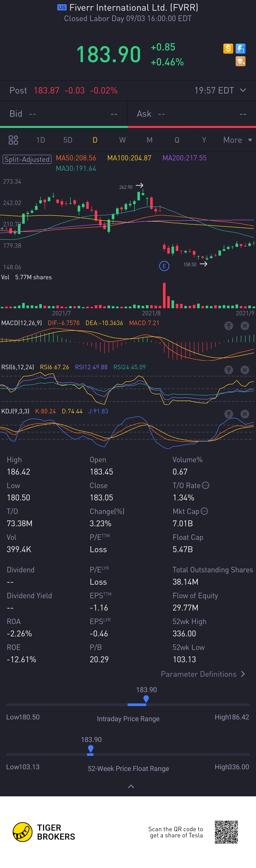Select the W weekly chart tab

(x=123, y=140)
